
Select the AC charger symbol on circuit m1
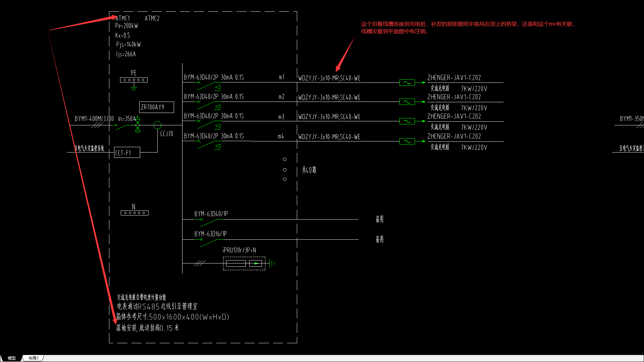pyautogui.click(x=407, y=82)
